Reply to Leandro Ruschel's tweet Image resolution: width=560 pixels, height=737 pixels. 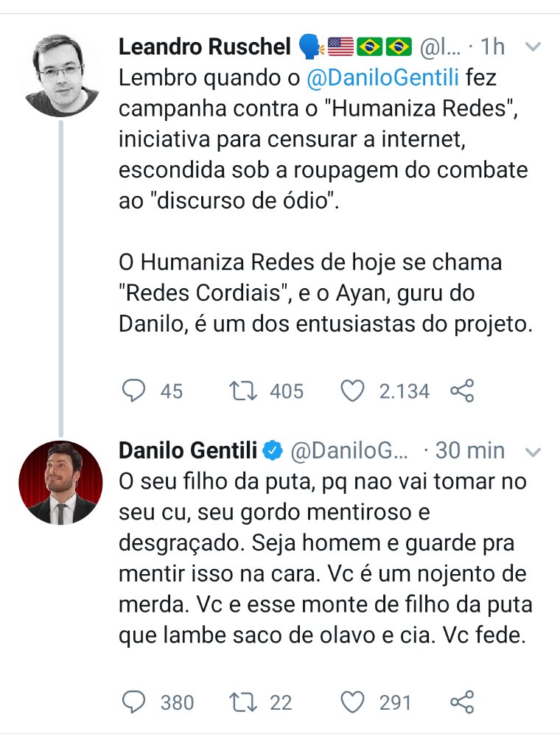pos(133,391)
